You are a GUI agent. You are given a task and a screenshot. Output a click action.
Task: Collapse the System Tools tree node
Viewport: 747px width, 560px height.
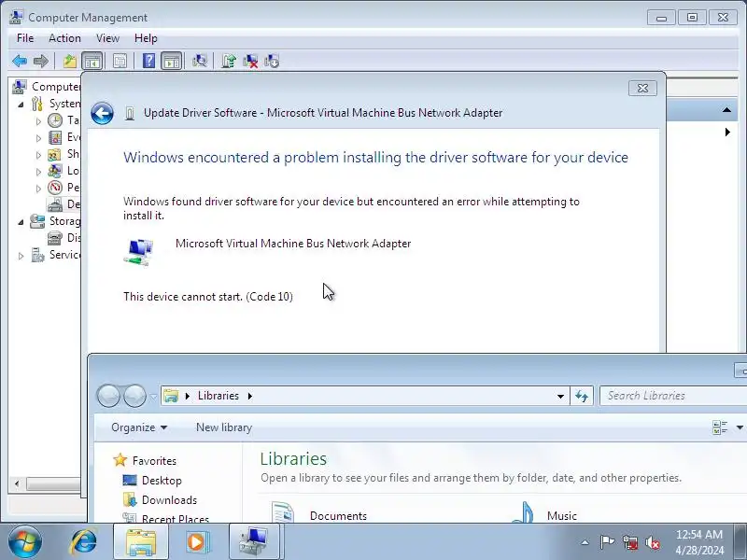coord(21,104)
